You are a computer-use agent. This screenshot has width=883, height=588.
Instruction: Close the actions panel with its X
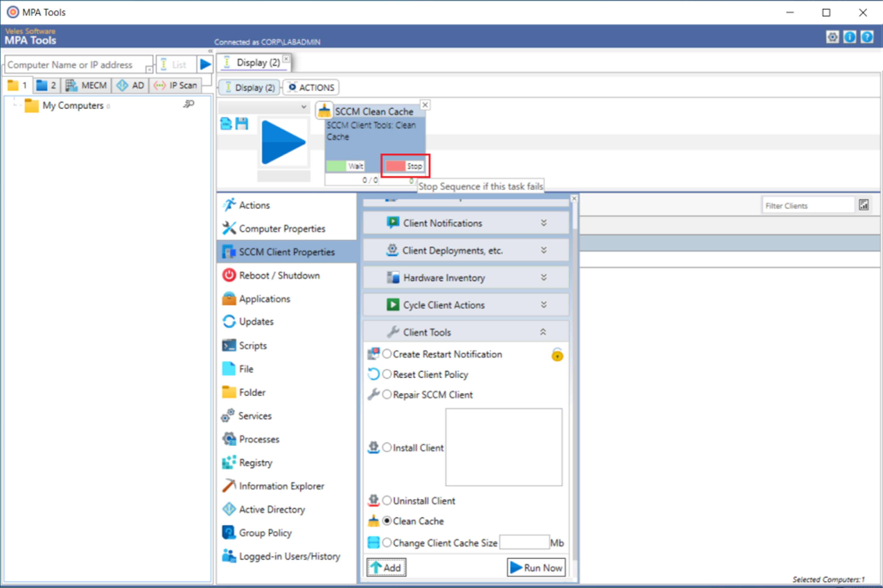[x=574, y=198]
